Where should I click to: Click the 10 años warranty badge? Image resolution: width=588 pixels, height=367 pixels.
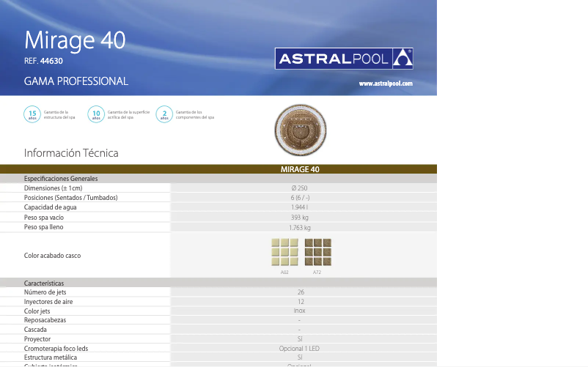[x=96, y=114]
